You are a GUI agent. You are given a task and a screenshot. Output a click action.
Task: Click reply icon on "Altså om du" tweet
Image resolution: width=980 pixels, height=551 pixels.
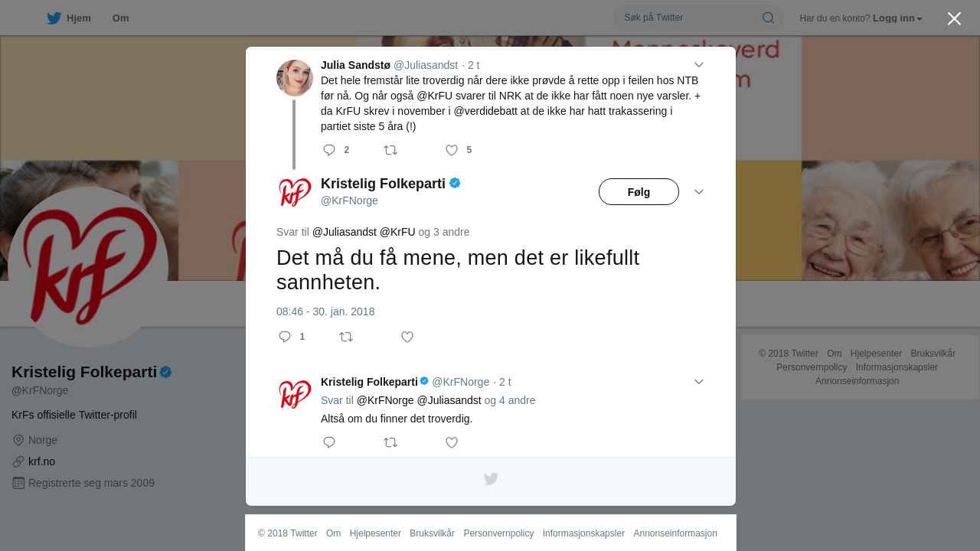pos(329,442)
